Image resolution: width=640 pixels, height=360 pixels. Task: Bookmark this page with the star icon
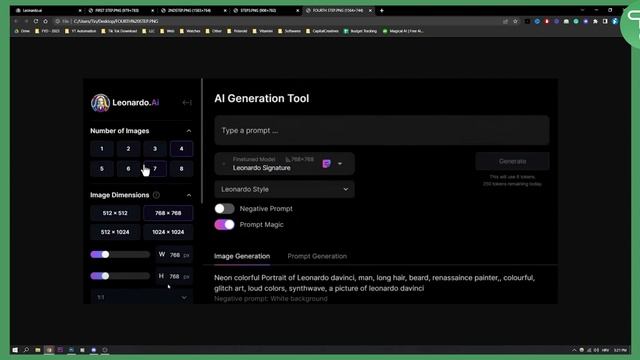(515, 21)
